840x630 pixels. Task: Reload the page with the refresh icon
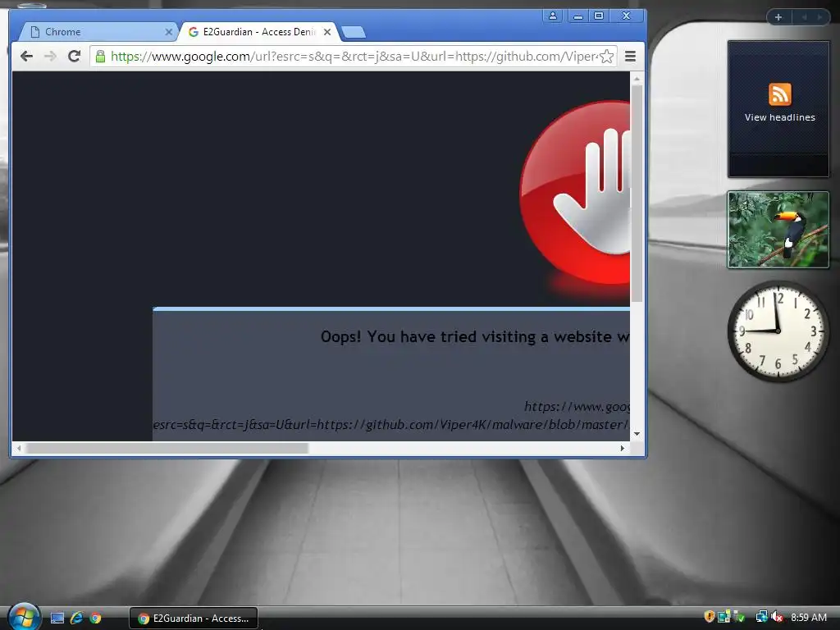tap(74, 56)
